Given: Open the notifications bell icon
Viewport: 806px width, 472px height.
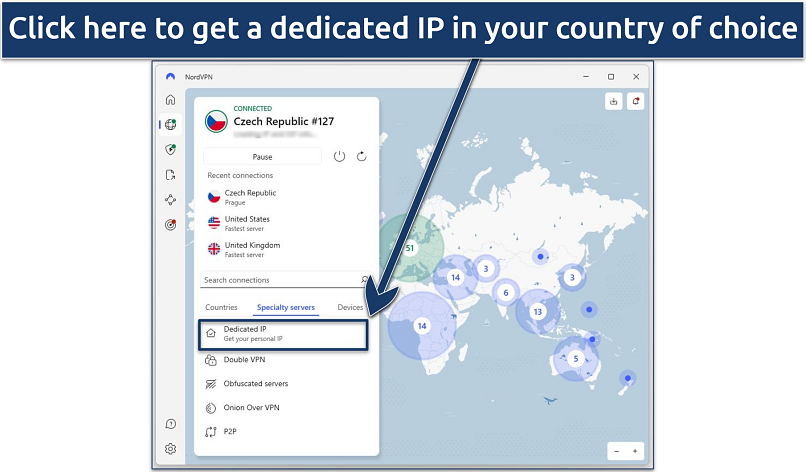Looking at the screenshot, I should (x=635, y=101).
